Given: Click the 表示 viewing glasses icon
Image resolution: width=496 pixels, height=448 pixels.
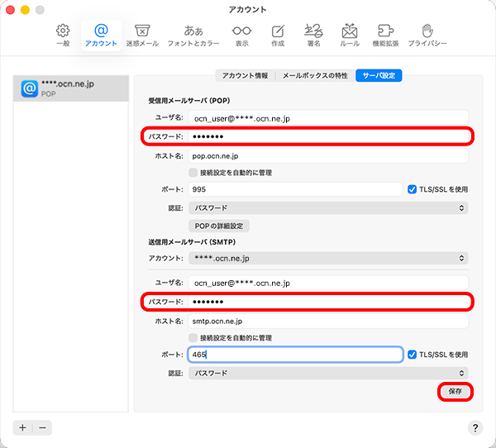Looking at the screenshot, I should coord(241,35).
